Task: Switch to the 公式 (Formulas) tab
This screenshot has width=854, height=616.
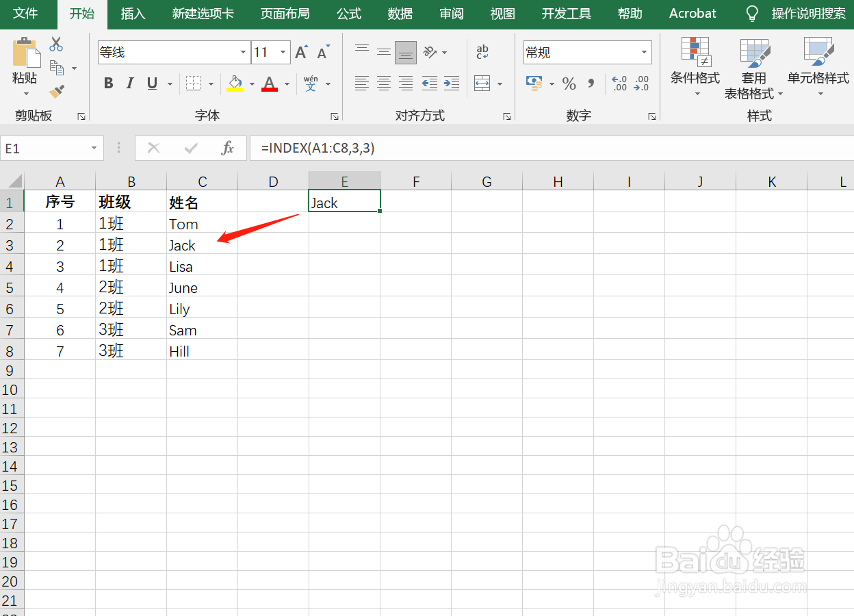Action: (349, 14)
